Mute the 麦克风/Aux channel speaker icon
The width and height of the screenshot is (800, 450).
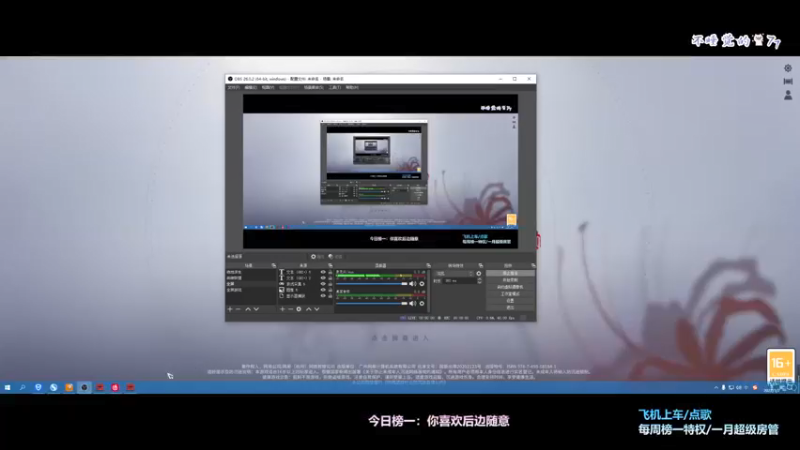coord(413,284)
